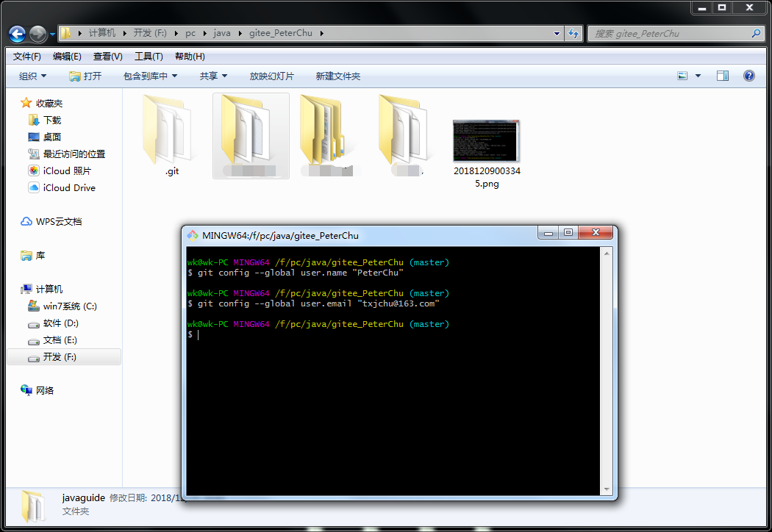This screenshot has width=772, height=532.
Task: Expand the 组织 dropdown menu
Action: (x=32, y=76)
